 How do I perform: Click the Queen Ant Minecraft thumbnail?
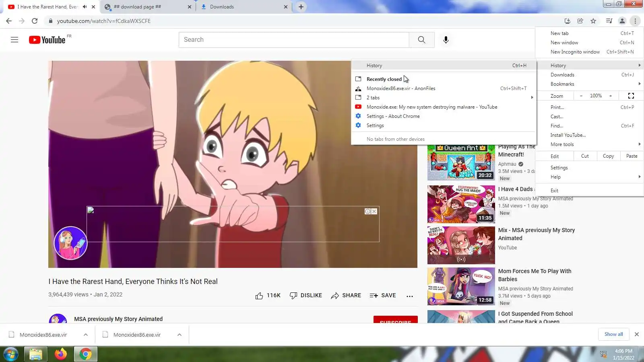pos(461,162)
